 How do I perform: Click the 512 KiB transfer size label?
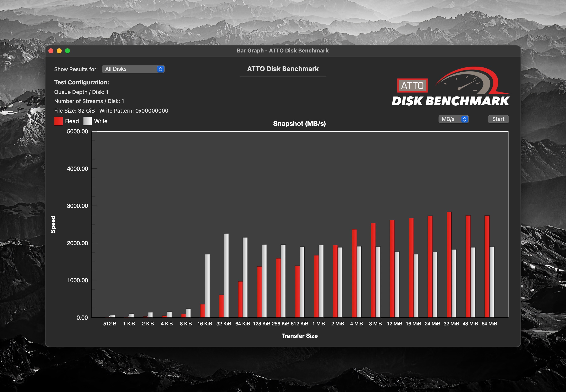299,324
